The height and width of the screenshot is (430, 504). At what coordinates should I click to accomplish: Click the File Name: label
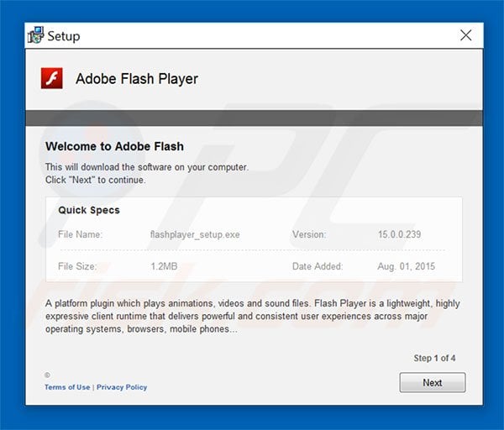click(x=80, y=234)
